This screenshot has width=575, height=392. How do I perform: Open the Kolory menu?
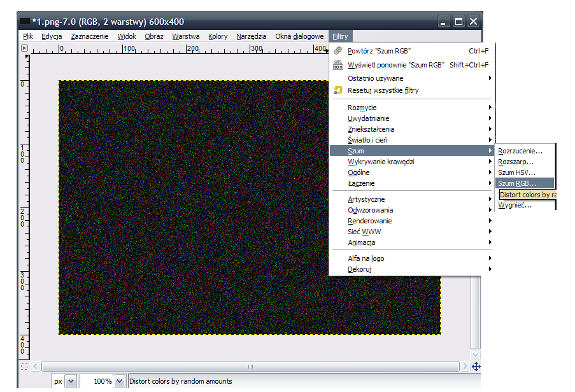[x=218, y=36]
